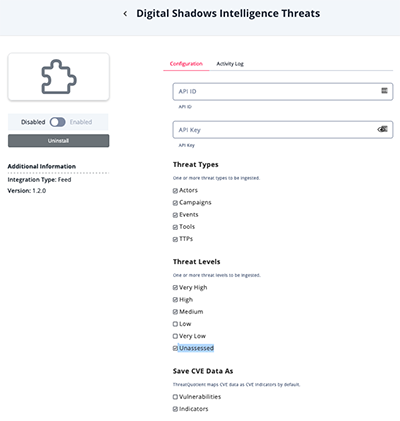Click the Additional Information heading
400x421 pixels.
click(x=42, y=166)
